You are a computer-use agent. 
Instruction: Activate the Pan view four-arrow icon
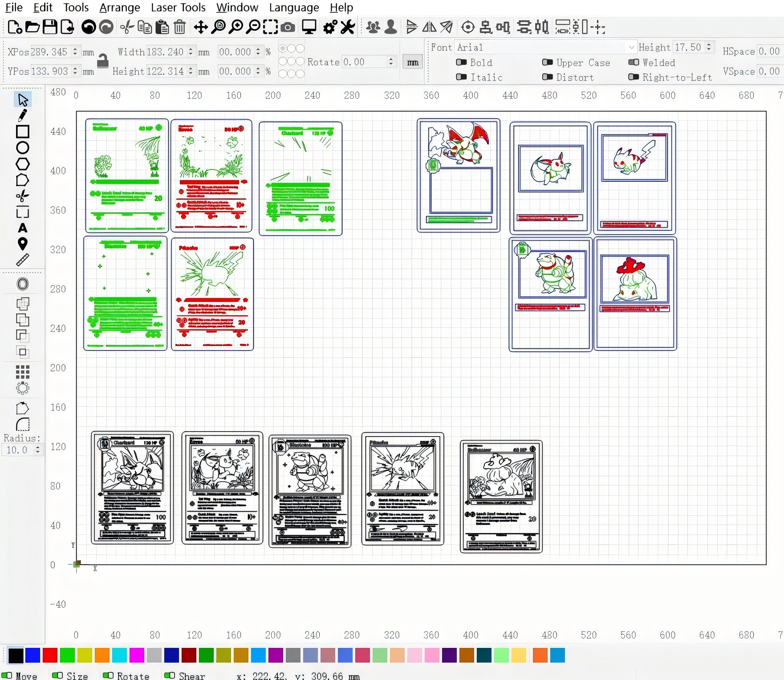coord(201,27)
